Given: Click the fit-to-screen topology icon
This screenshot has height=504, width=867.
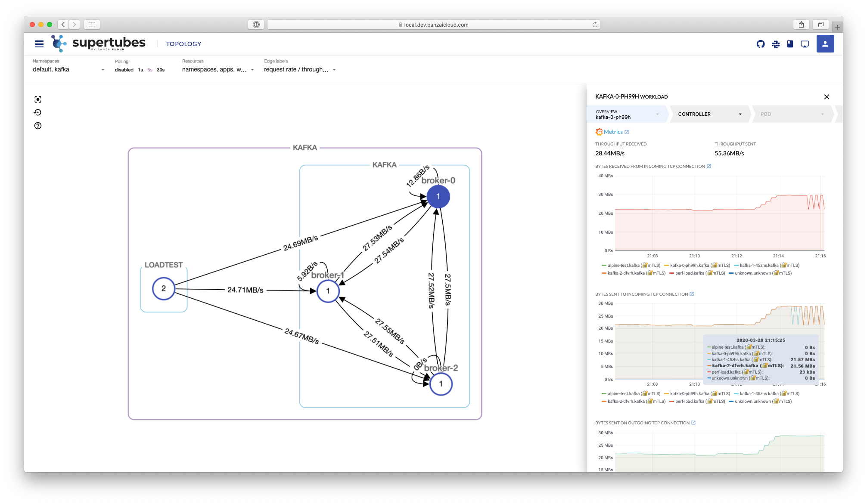Looking at the screenshot, I should pyautogui.click(x=38, y=99).
